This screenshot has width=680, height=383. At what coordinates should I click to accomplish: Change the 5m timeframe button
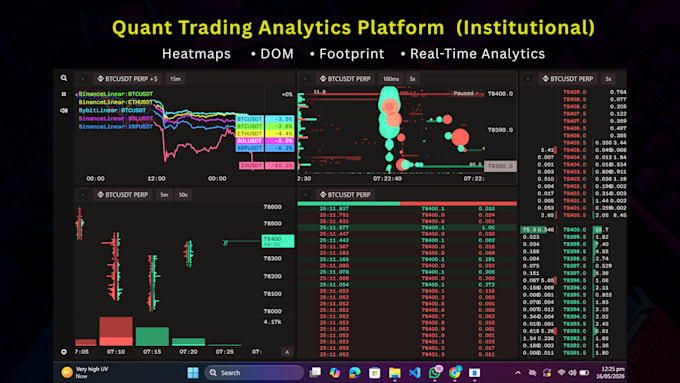[x=164, y=195]
